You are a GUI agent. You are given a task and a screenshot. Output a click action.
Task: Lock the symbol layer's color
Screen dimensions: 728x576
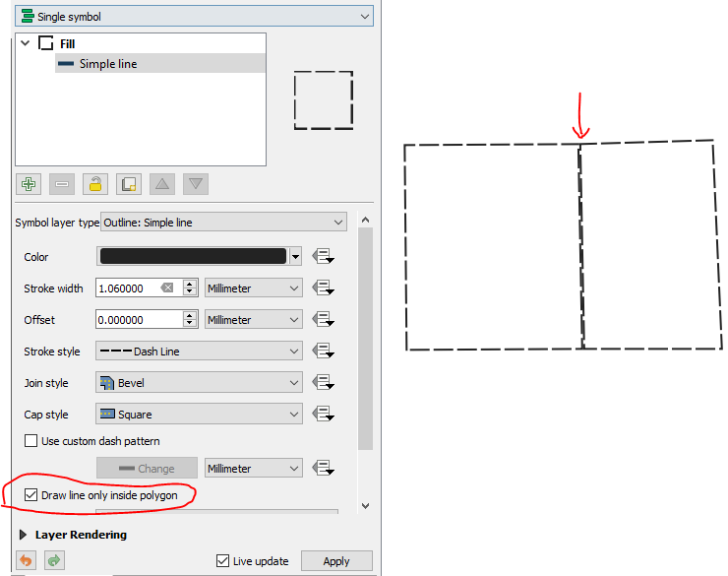click(95, 184)
